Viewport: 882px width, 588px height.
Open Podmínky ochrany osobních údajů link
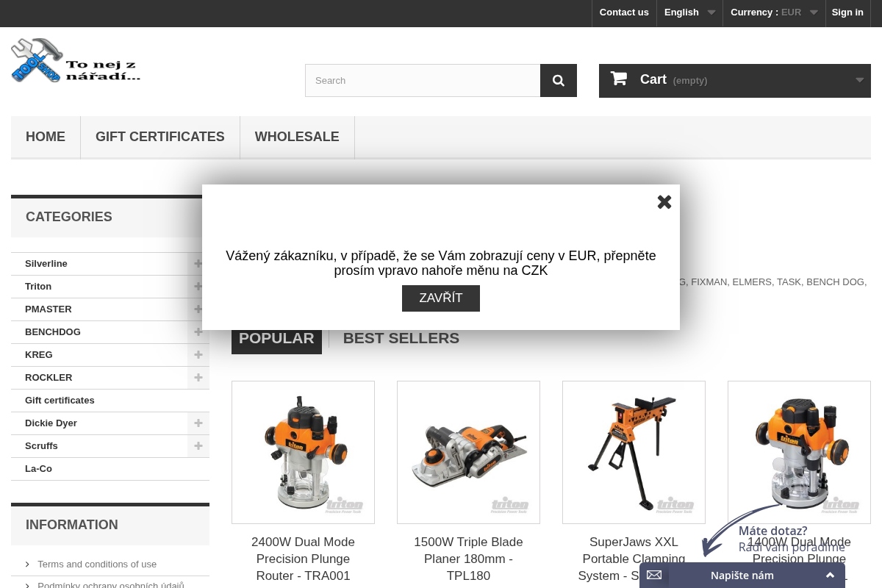110,585
